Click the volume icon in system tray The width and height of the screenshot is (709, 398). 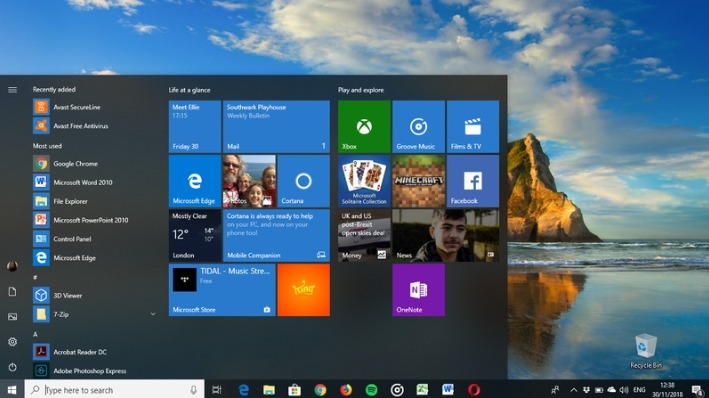[x=624, y=389]
